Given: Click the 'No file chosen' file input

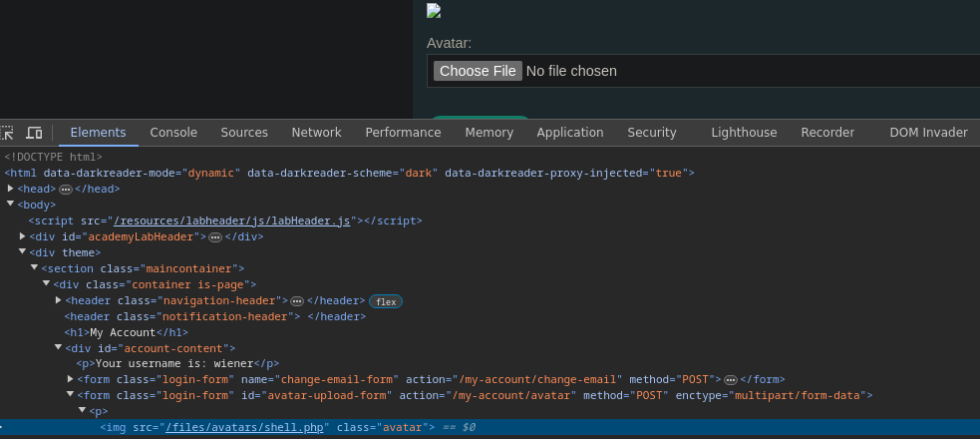Looking at the screenshot, I should [x=703, y=71].
